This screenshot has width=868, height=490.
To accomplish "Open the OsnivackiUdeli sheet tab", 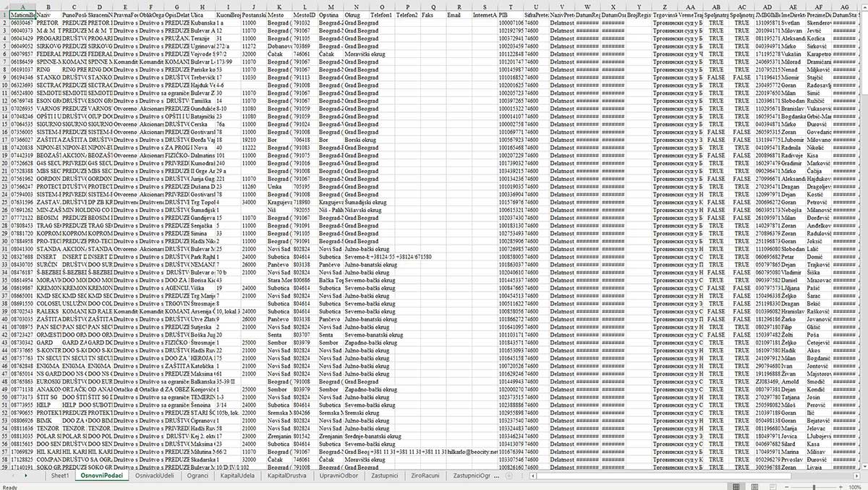I will pos(155,476).
